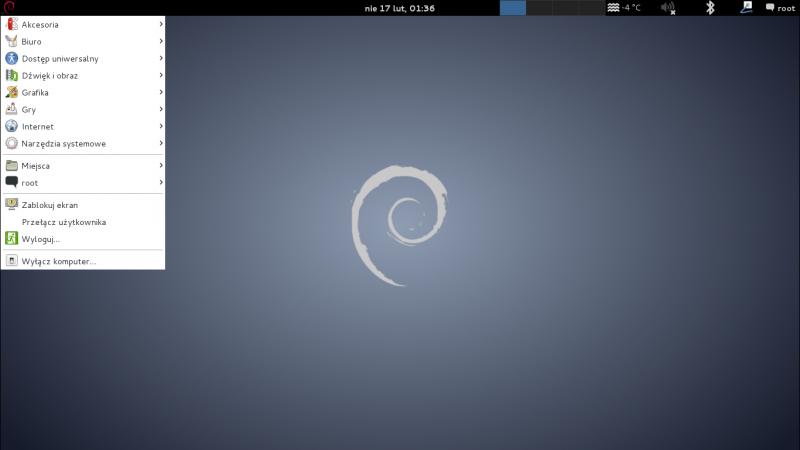800x450 pixels.
Task: Click Wyloguj... to log out
Action: coord(41,239)
